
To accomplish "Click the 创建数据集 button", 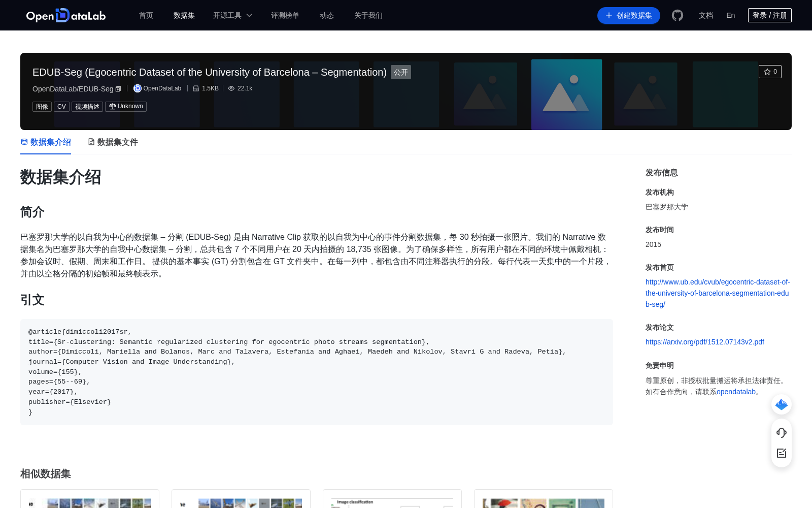I will coord(629,15).
